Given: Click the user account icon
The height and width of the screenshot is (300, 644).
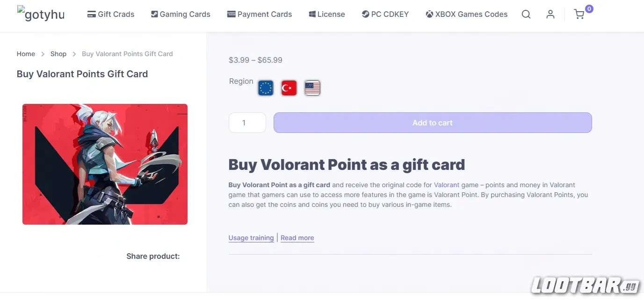Looking at the screenshot, I should point(550,14).
